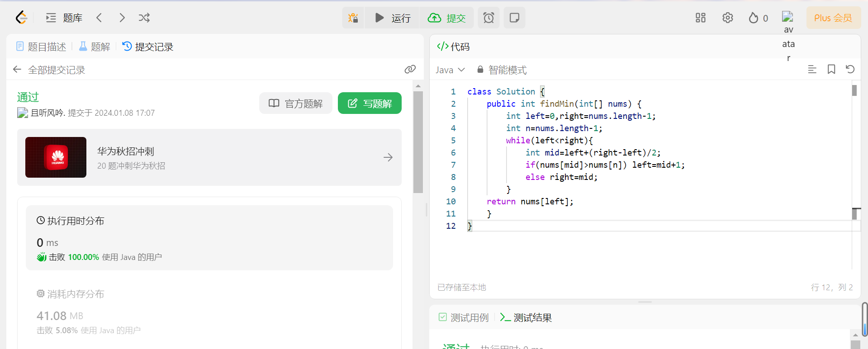Image resolution: width=868 pixels, height=349 pixels.
Task: Open user avatar menu
Action: (x=788, y=17)
